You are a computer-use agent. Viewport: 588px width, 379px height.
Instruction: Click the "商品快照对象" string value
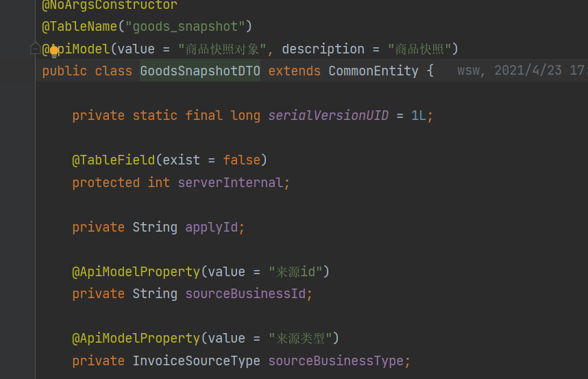(x=222, y=49)
